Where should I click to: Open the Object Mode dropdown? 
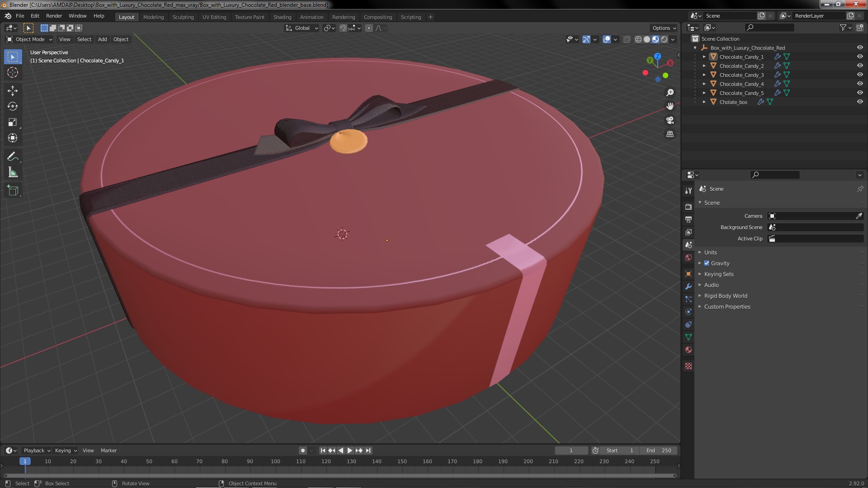(x=29, y=39)
